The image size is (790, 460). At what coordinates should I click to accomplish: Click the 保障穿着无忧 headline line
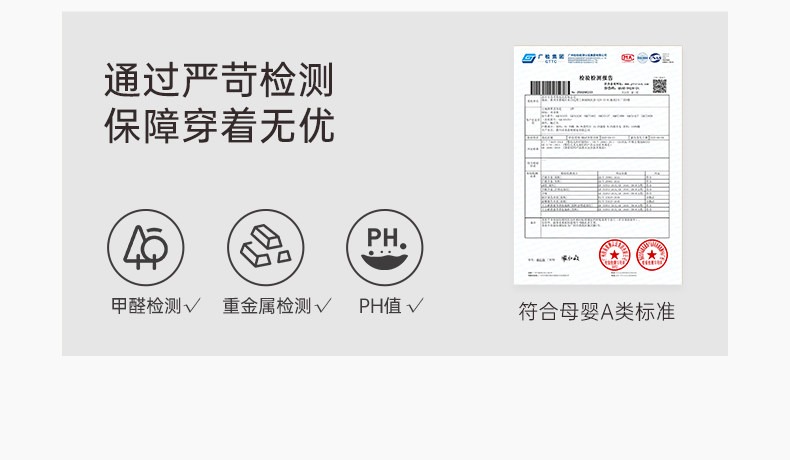pyautogui.click(x=219, y=125)
